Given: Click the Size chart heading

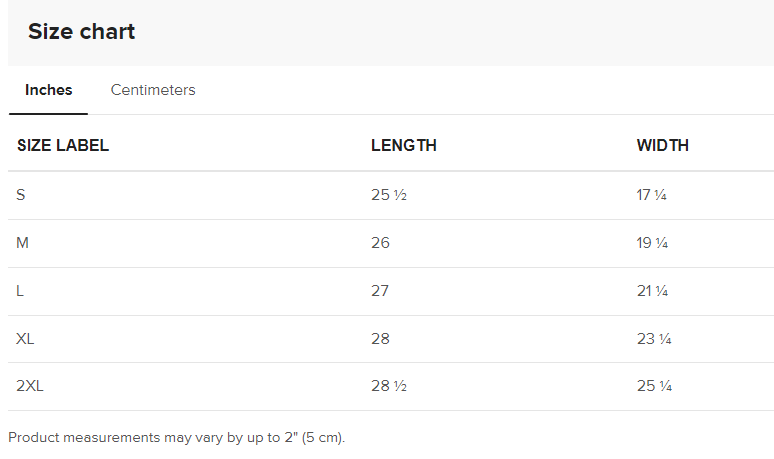Looking at the screenshot, I should 81,31.
